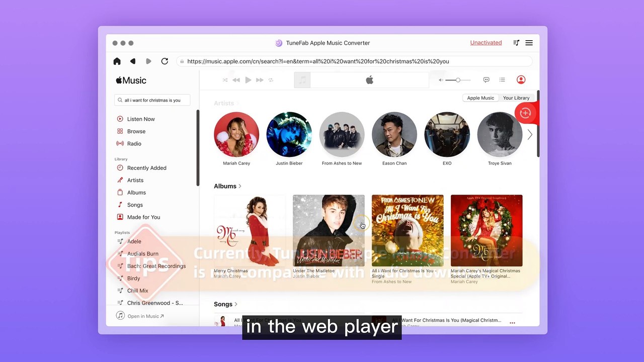644x362 pixels.
Task: Expand the Songs section heading
Action: pos(225,304)
